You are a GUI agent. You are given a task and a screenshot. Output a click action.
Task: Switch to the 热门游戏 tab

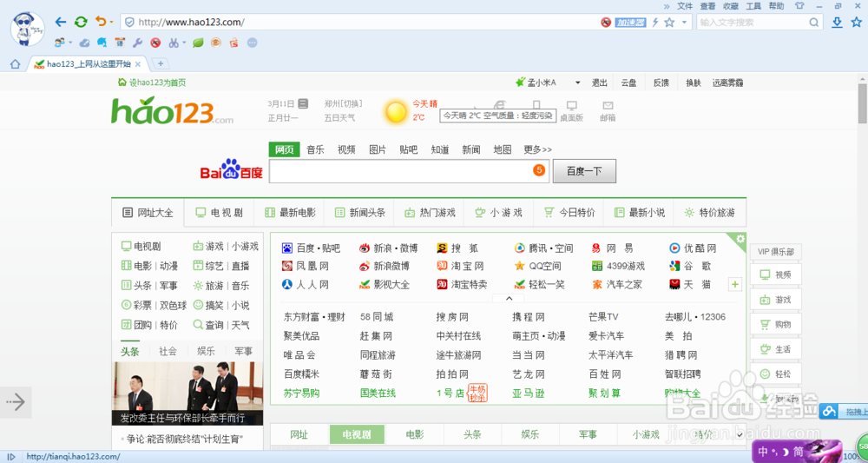pyautogui.click(x=431, y=213)
